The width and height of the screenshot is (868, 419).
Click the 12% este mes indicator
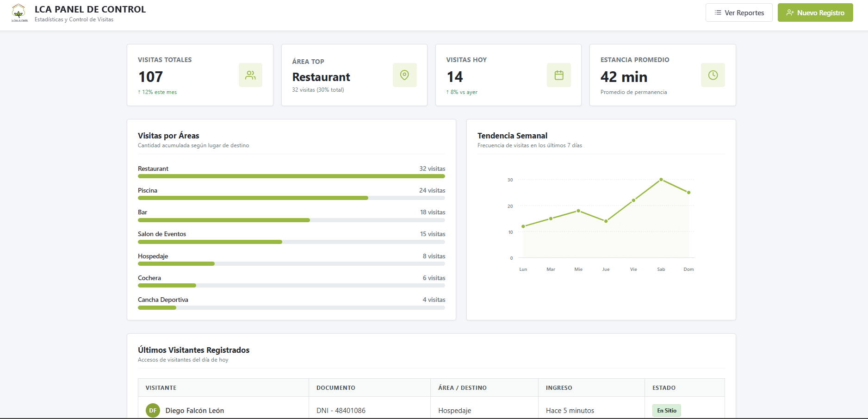pyautogui.click(x=157, y=92)
